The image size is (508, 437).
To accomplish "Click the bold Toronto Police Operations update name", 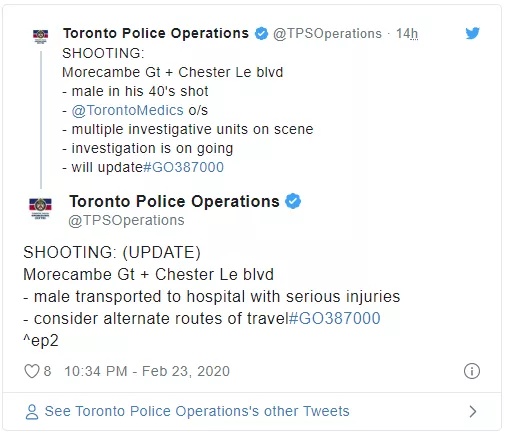I will pyautogui.click(x=174, y=201).
